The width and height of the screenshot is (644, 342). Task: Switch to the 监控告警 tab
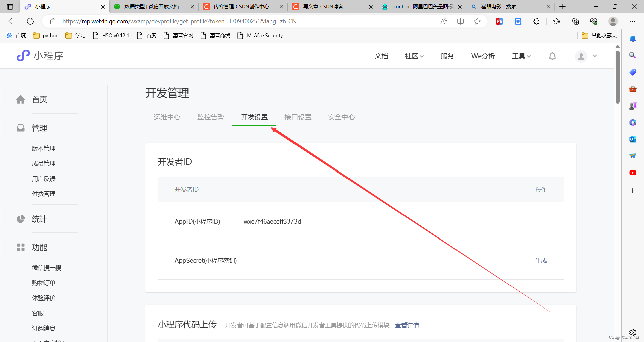tap(211, 117)
